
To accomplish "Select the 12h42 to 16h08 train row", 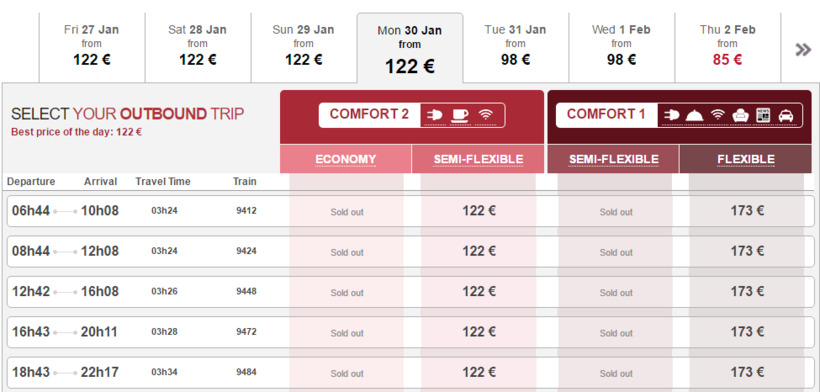I will (x=411, y=291).
